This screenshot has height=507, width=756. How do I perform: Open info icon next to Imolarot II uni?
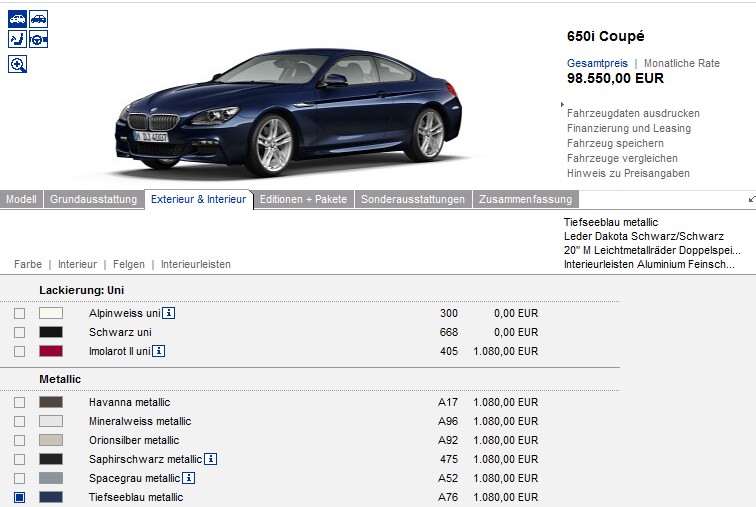click(x=159, y=351)
